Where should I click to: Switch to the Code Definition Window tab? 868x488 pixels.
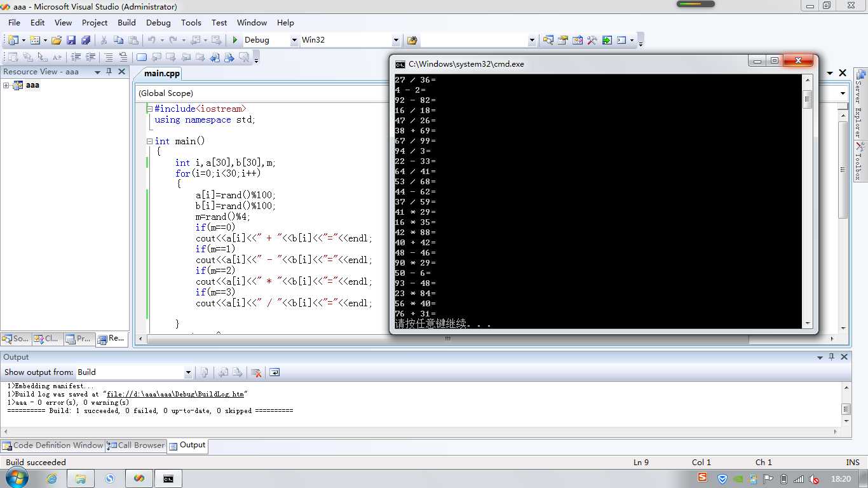(53, 445)
